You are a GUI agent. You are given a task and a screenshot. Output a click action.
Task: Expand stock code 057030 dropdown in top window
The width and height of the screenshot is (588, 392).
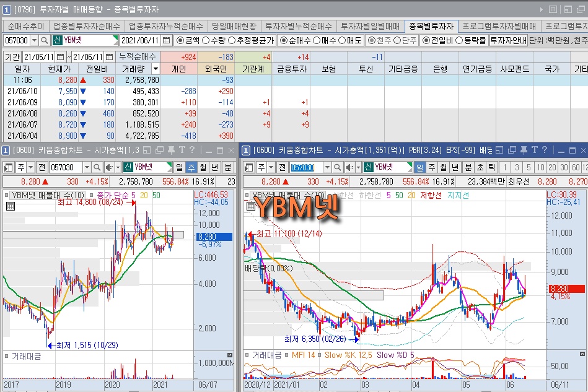[34, 40]
